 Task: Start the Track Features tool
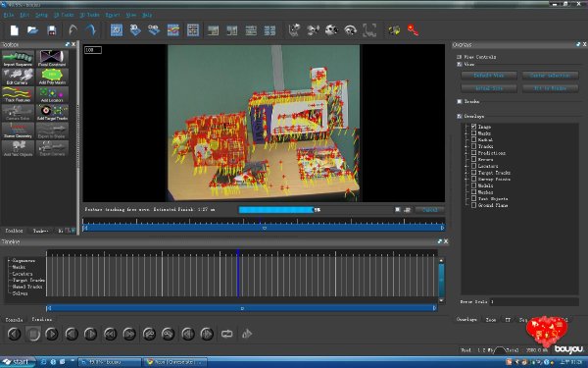pos(18,94)
